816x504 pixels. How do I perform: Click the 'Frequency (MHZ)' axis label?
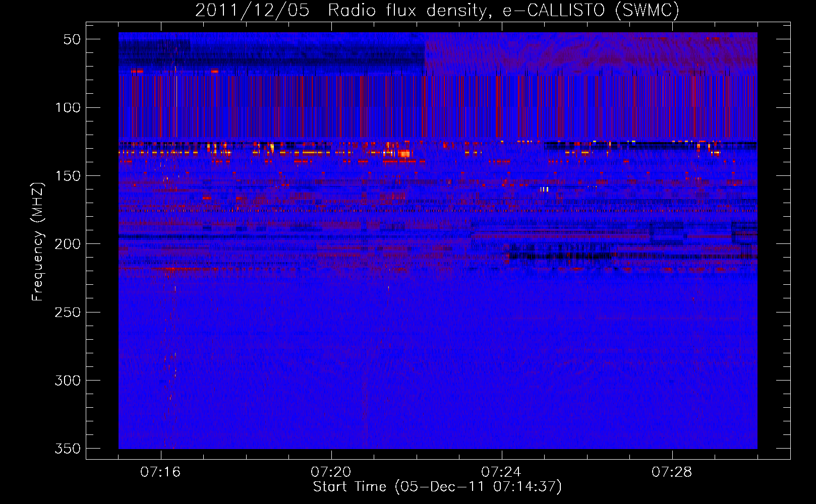[38, 241]
